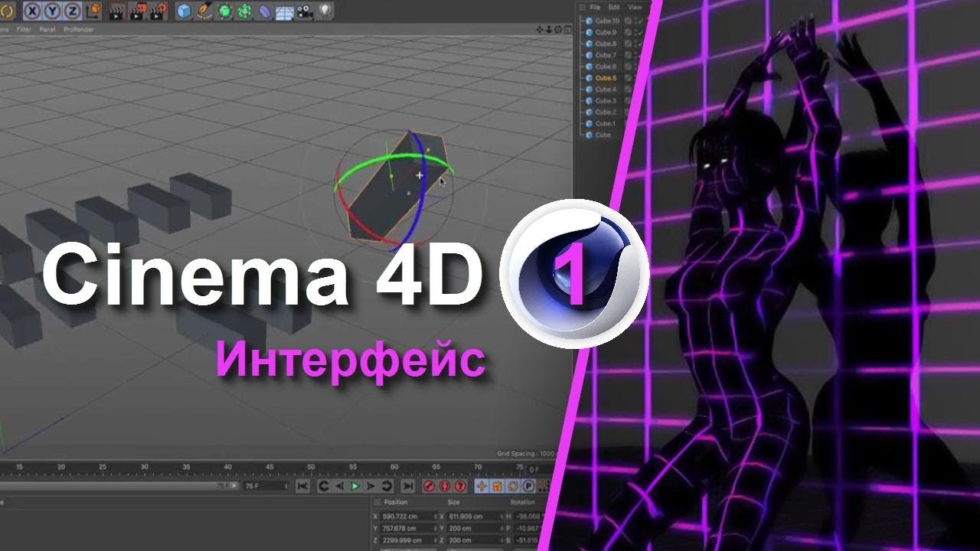The height and width of the screenshot is (551, 980).
Task: Click the viewport rotate camera icon
Action: tap(558, 29)
